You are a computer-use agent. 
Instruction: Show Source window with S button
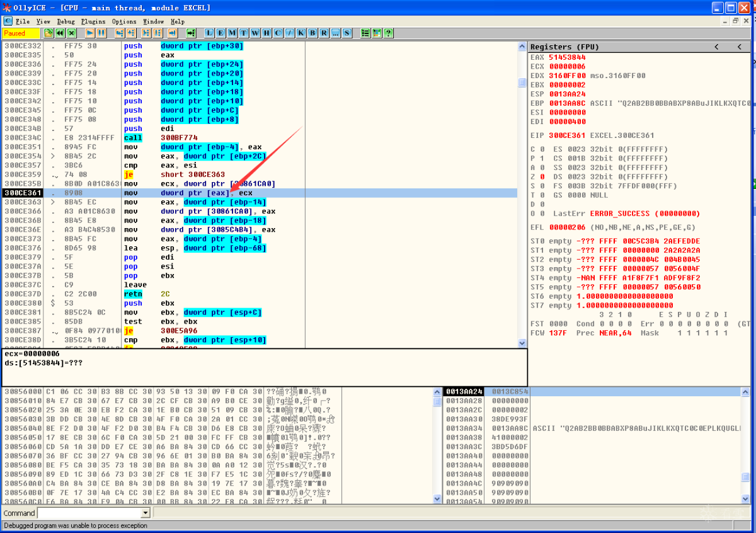pos(346,33)
